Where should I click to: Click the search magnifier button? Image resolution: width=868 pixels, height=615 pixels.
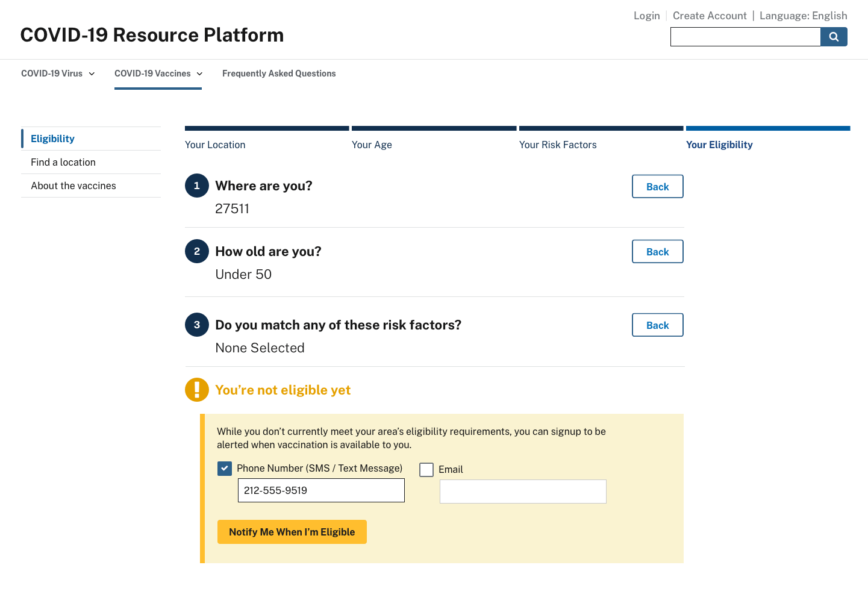pos(834,37)
